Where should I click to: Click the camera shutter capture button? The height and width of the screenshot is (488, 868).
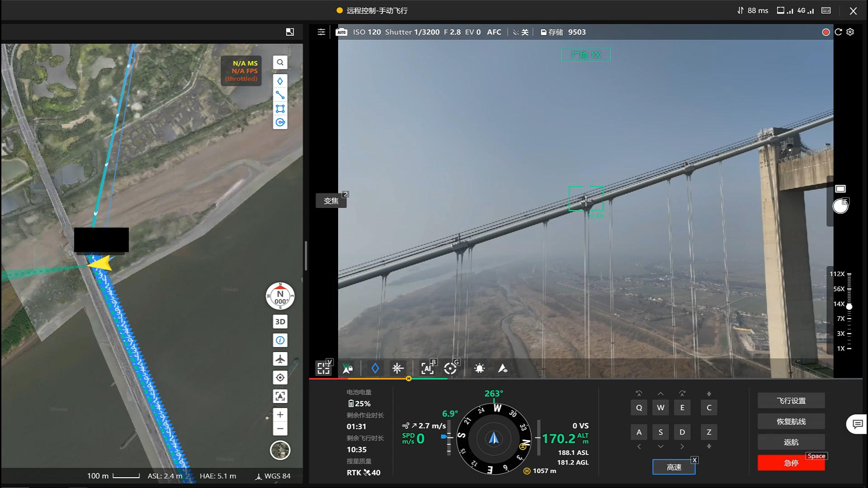(840, 206)
